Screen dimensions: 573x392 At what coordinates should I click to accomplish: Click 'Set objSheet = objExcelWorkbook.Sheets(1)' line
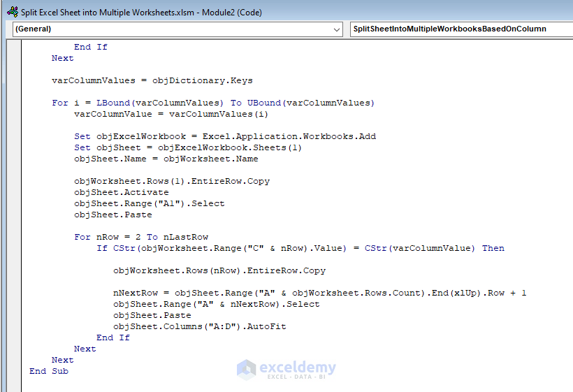(188, 147)
